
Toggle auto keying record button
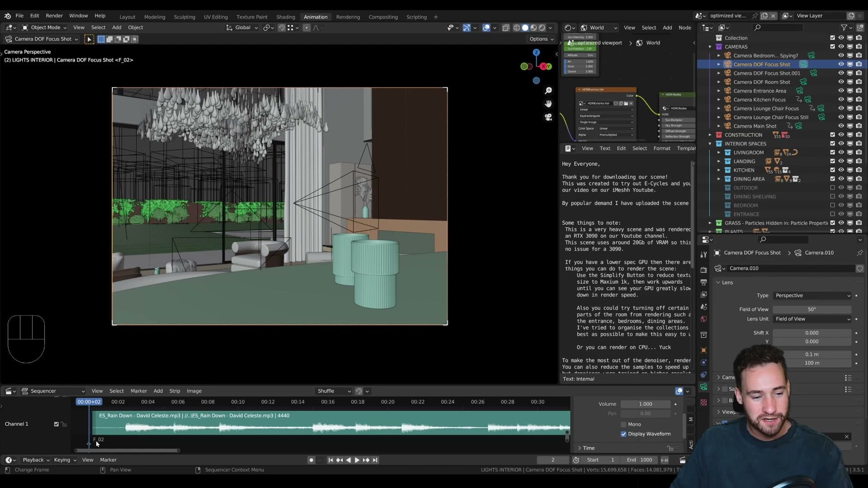coord(311,460)
